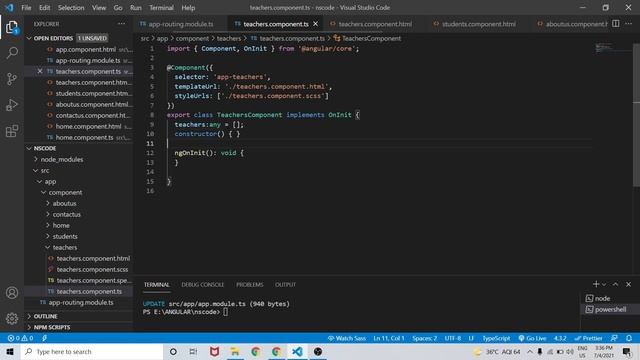Open Task View on the taskbar
Image resolution: width=640 pixels, height=360 pixels.
(193, 352)
